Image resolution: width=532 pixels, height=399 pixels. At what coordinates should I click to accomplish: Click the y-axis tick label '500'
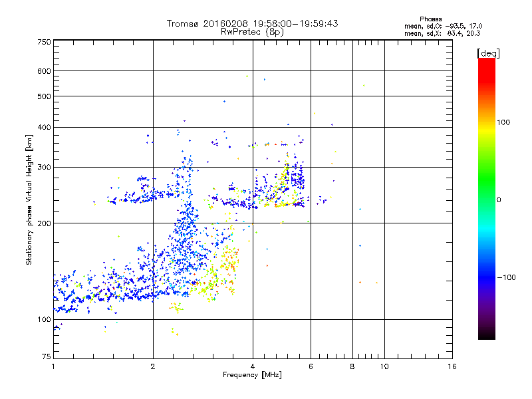coord(44,96)
